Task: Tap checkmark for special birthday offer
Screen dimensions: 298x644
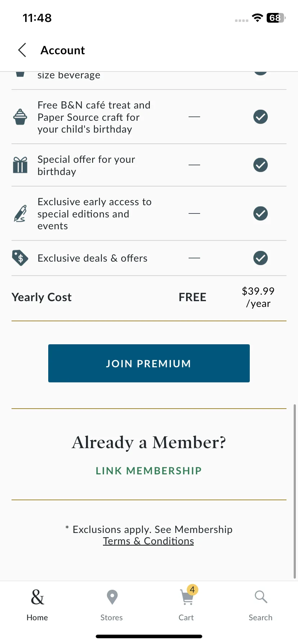Action: (x=261, y=165)
